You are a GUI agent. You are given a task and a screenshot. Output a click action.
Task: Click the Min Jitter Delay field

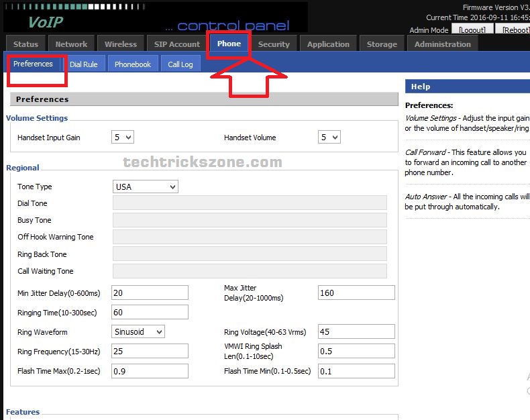point(150,293)
